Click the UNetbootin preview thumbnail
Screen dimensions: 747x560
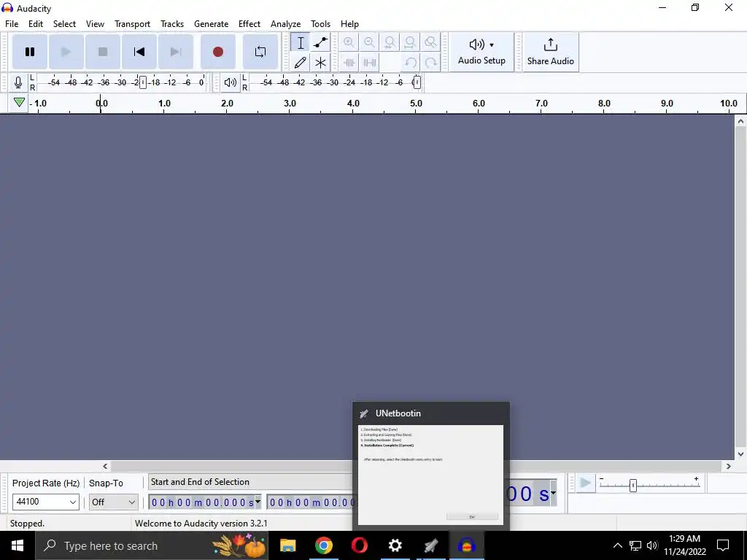click(x=430, y=475)
